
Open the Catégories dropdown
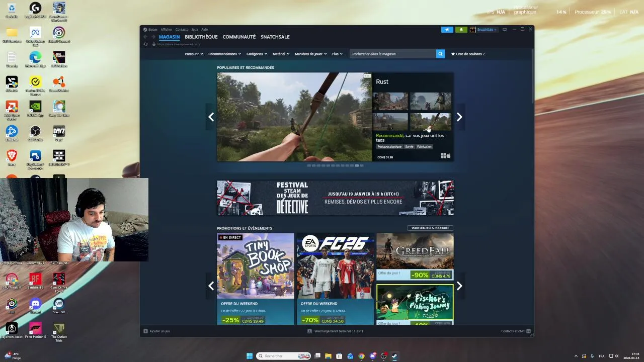257,54
